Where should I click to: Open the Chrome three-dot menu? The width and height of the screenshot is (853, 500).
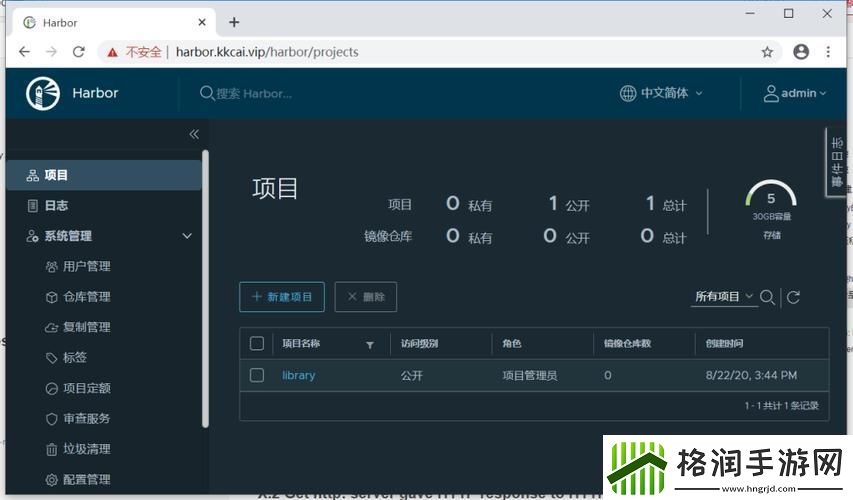[828, 52]
